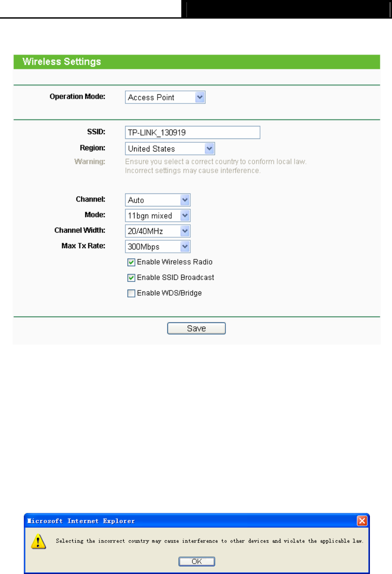
Task: Click the yellow warning icon in dialog
Action: click(x=39, y=542)
